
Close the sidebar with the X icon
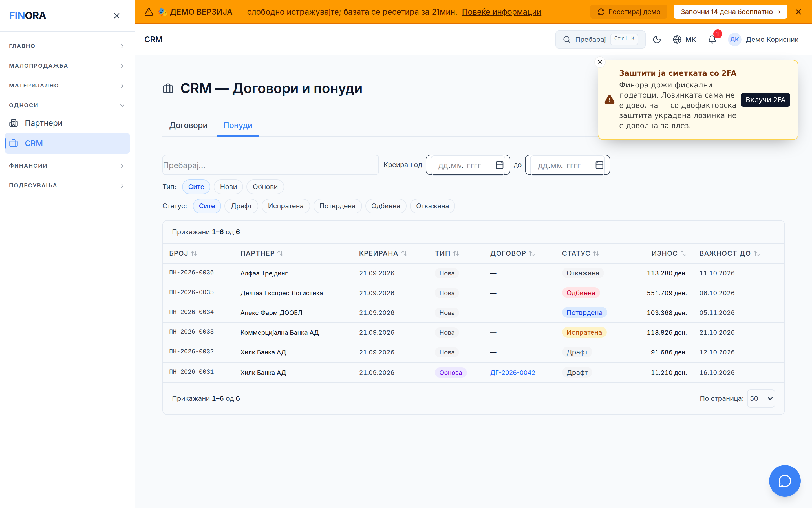(x=116, y=16)
